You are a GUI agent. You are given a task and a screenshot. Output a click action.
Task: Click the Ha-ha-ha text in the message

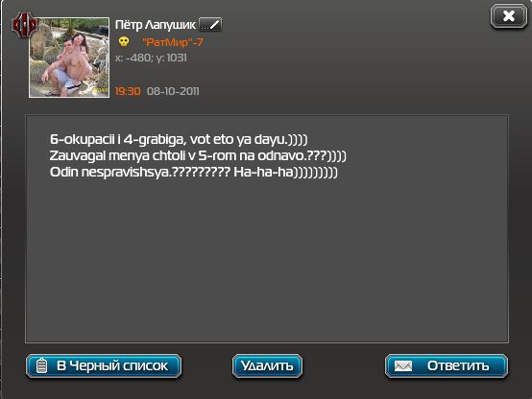click(263, 173)
